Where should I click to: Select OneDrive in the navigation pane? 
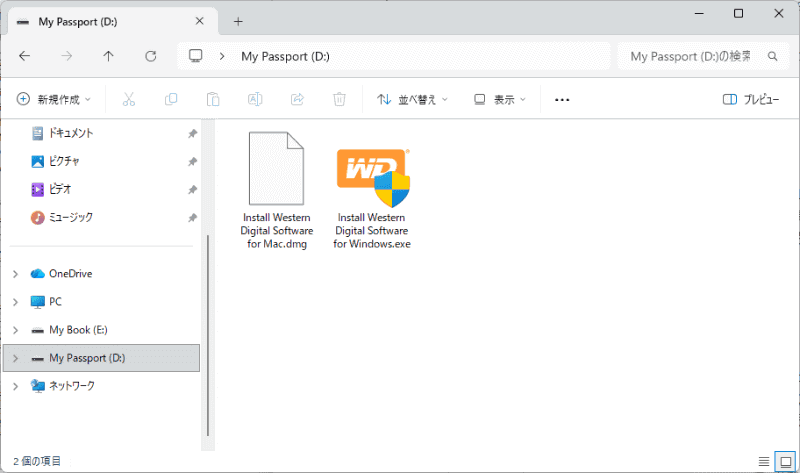(x=70, y=273)
